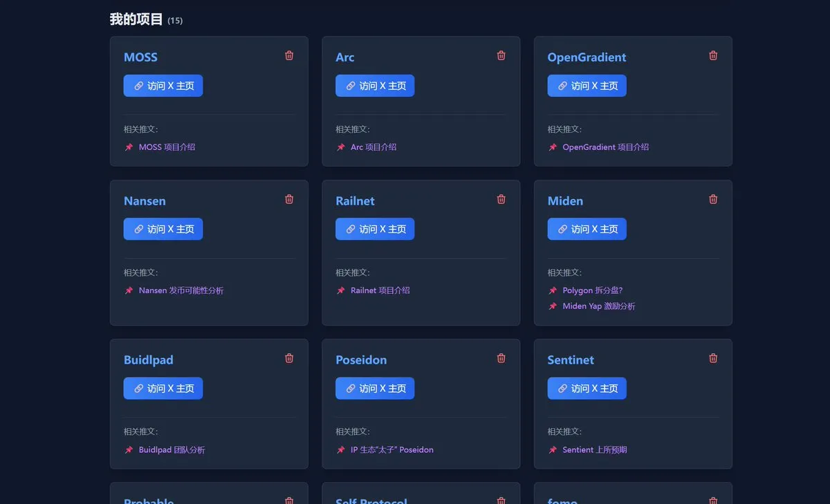Open Miden's X homepage button
This screenshot has width=830, height=504.
587,229
